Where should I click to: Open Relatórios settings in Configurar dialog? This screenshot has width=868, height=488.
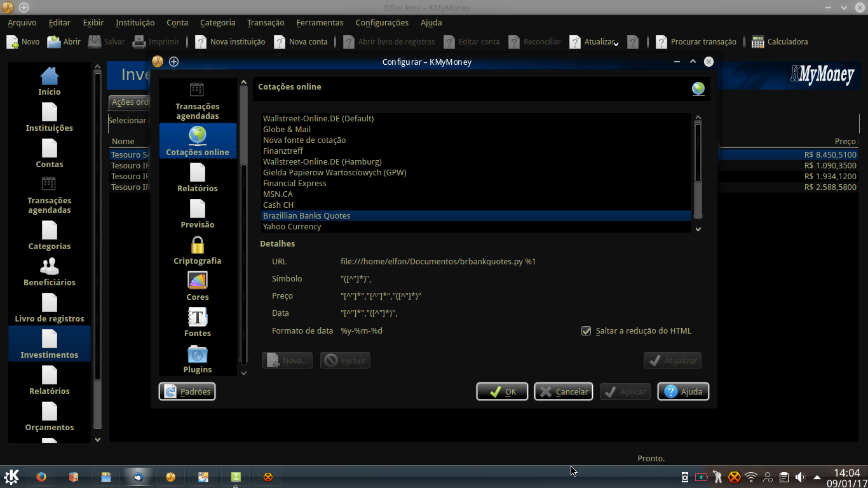[x=198, y=177]
